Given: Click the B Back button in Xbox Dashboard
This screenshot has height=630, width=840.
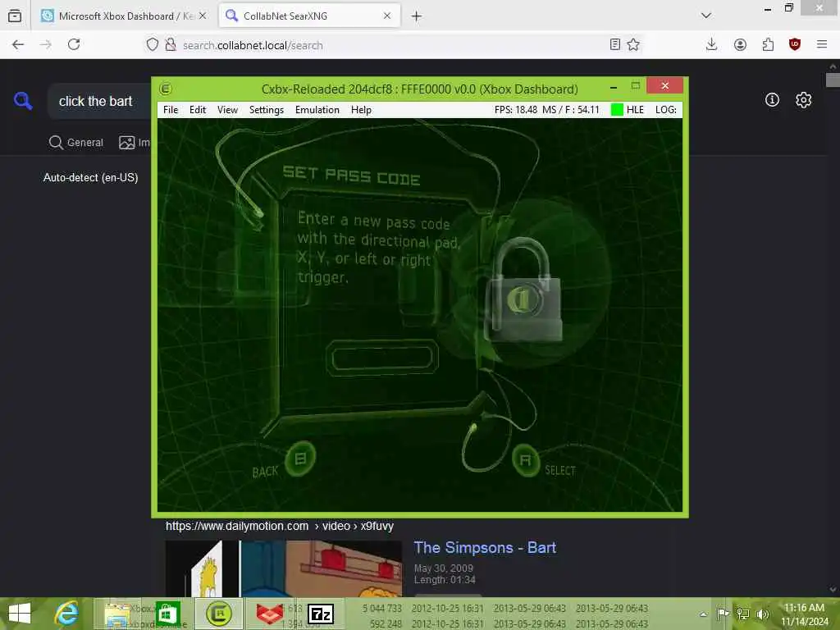Looking at the screenshot, I should (300, 459).
